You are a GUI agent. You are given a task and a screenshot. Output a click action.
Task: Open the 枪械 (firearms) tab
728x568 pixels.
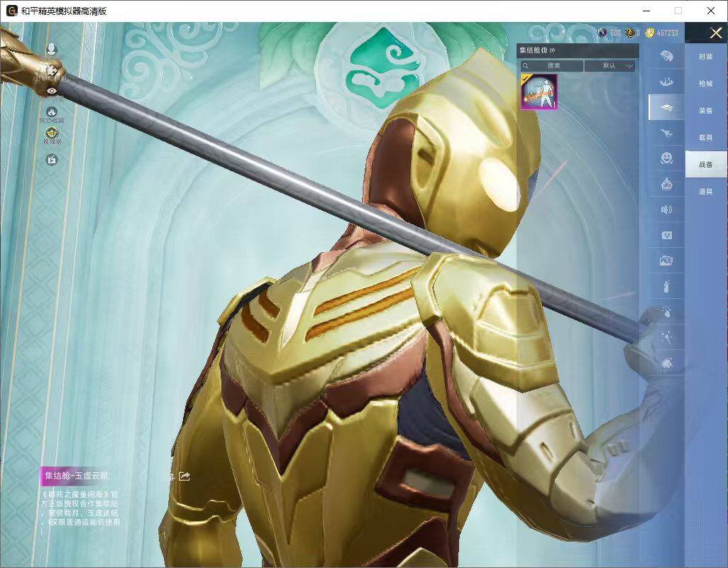click(706, 84)
